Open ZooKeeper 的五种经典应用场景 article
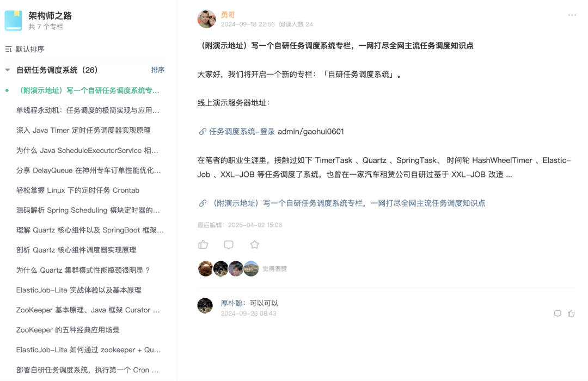This screenshot has height=381, width=588. [x=68, y=330]
